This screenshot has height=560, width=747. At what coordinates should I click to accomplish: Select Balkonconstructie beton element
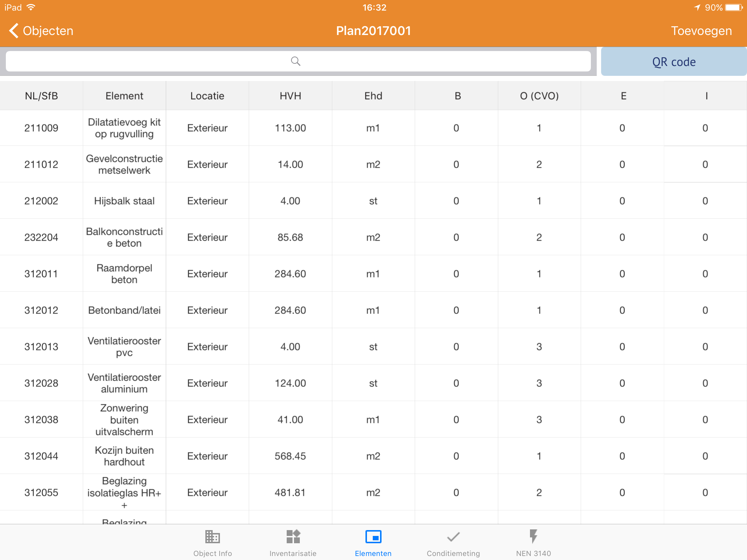124,237
